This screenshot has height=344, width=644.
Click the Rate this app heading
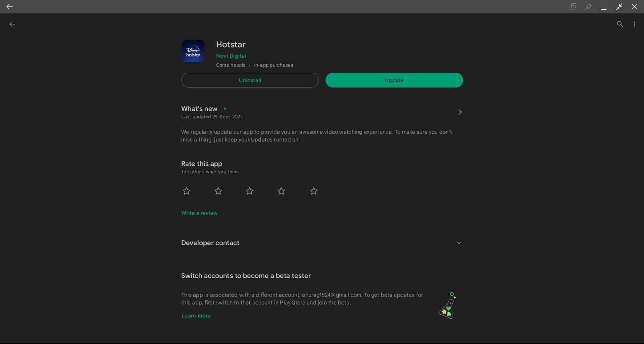201,164
